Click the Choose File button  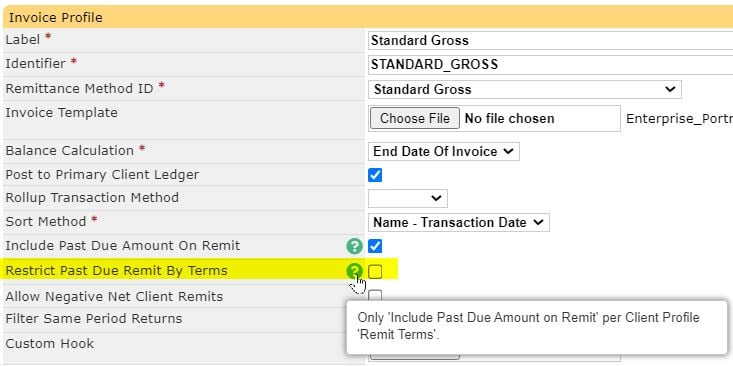pos(415,119)
